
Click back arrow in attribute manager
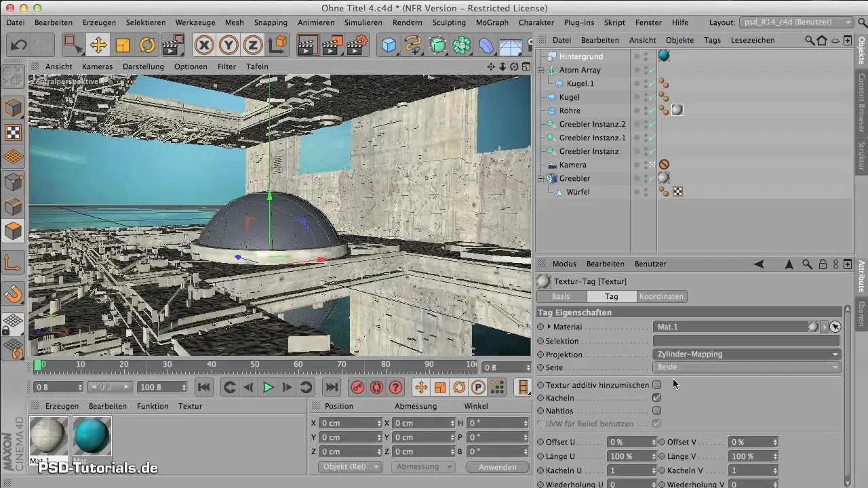point(759,264)
